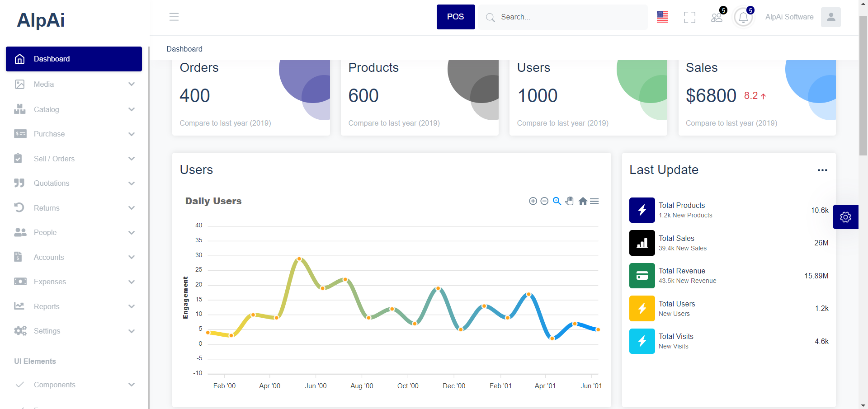Click the 26M Total Sales value
This screenshot has width=868, height=409.
pos(821,243)
